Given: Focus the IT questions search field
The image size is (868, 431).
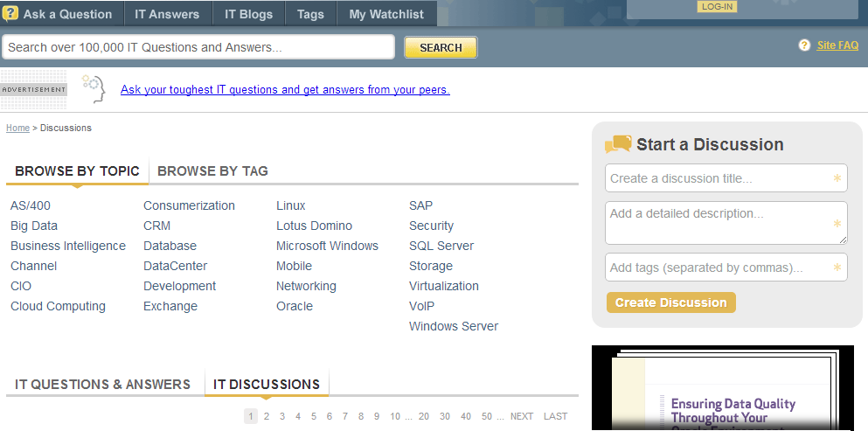Looking at the screenshot, I should 198,47.
